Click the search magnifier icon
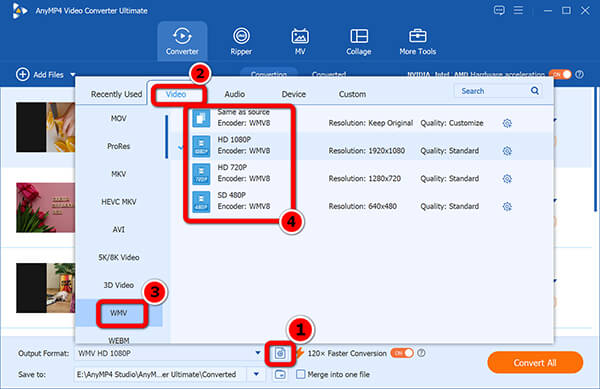Screen dimensions: 600x389 [535, 91]
